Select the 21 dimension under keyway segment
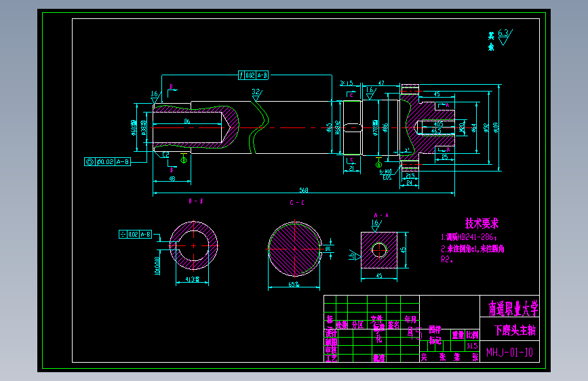Screen dimensions: 588x381 [351, 168]
